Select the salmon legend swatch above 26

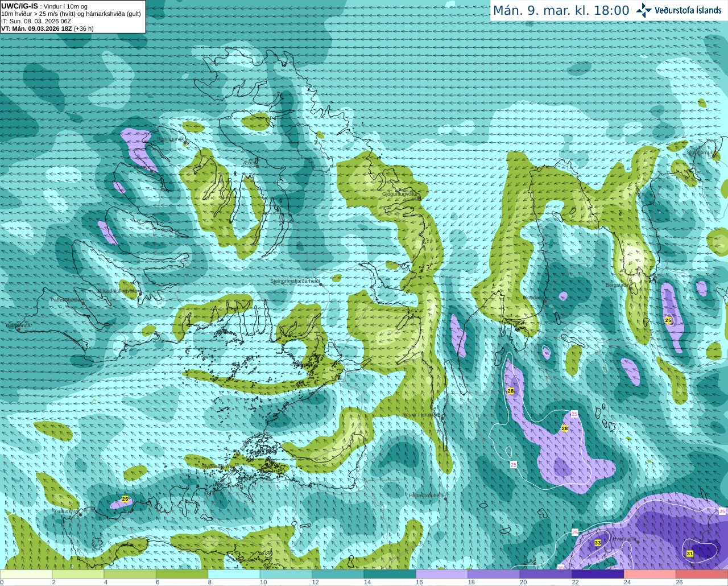(x=702, y=574)
